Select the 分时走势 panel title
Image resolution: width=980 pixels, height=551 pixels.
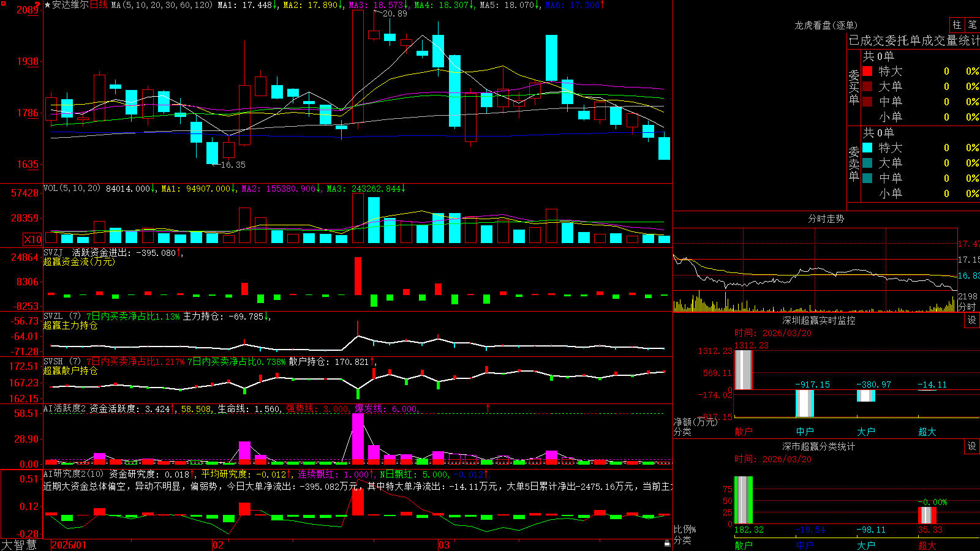[x=826, y=219]
